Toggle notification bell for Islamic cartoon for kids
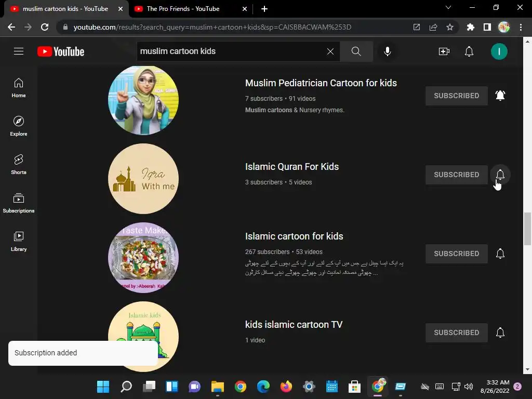The image size is (532, 399). click(x=500, y=254)
